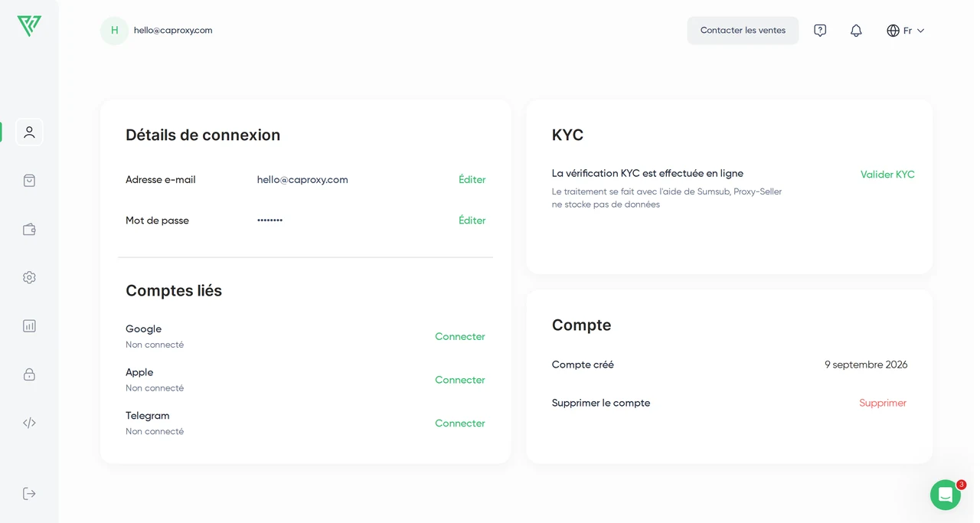Click the logout icon at sidebar bottom
The height and width of the screenshot is (523, 980).
coord(29,493)
